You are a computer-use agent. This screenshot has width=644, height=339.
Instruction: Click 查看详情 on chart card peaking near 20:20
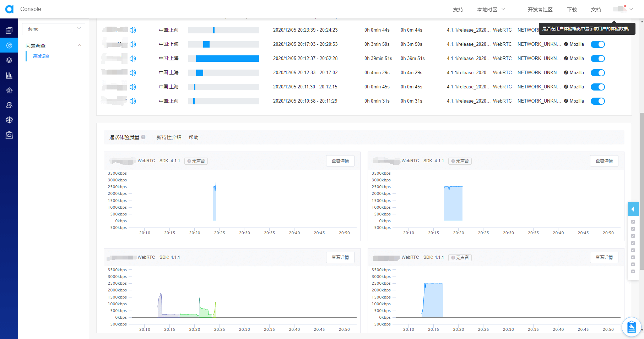pos(604,161)
